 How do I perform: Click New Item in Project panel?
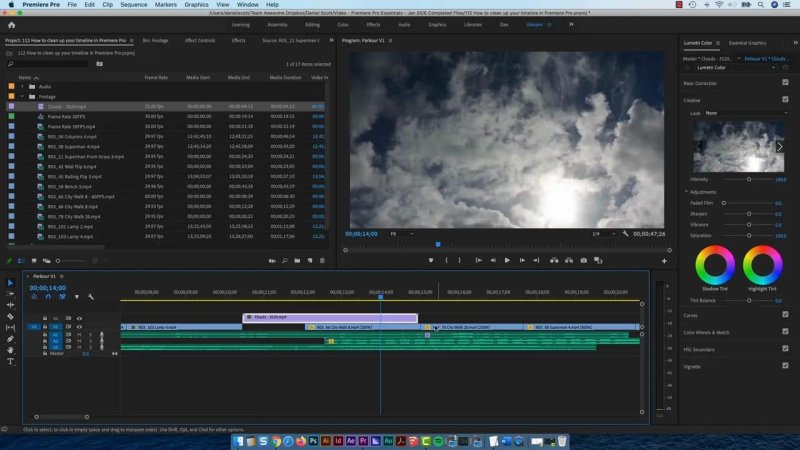[310, 261]
